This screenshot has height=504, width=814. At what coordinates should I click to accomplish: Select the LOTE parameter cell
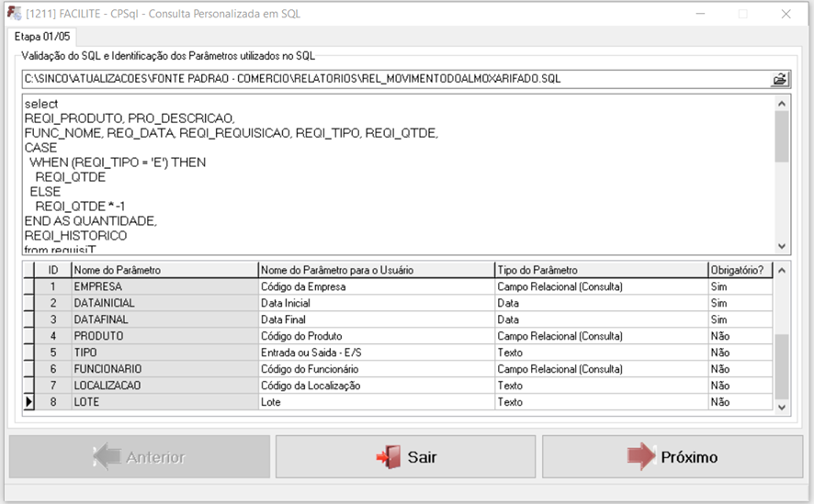click(164, 402)
